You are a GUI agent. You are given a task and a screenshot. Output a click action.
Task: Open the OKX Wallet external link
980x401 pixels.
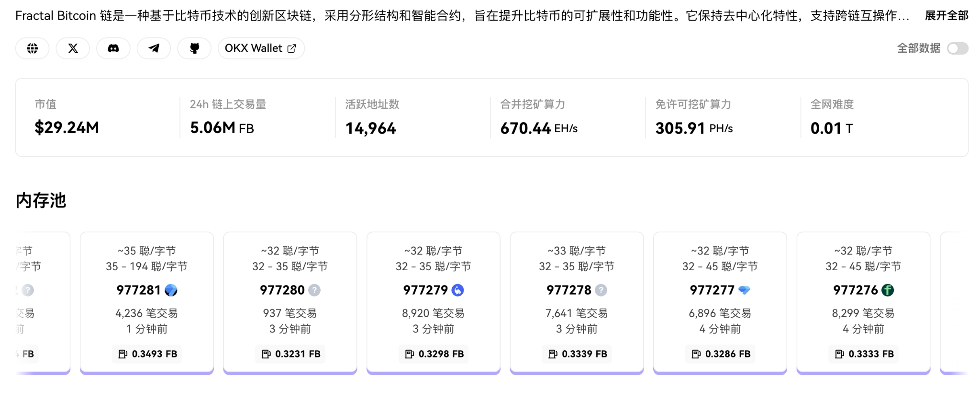[261, 48]
